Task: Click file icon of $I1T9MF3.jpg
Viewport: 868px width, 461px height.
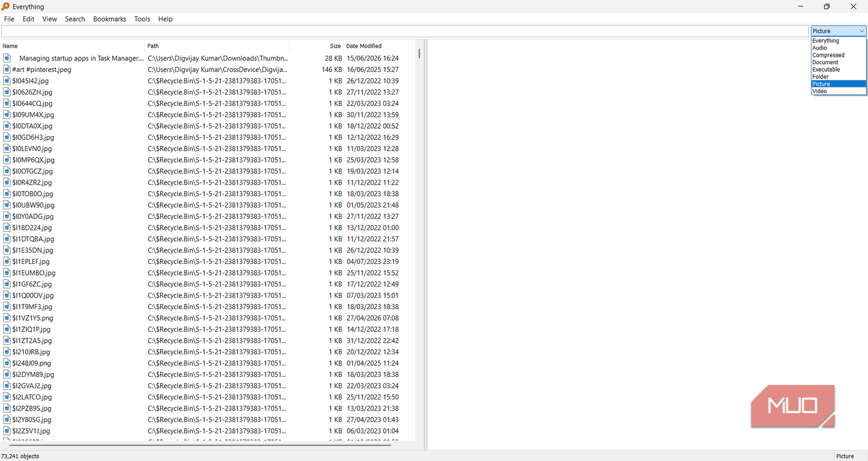Action: point(7,307)
